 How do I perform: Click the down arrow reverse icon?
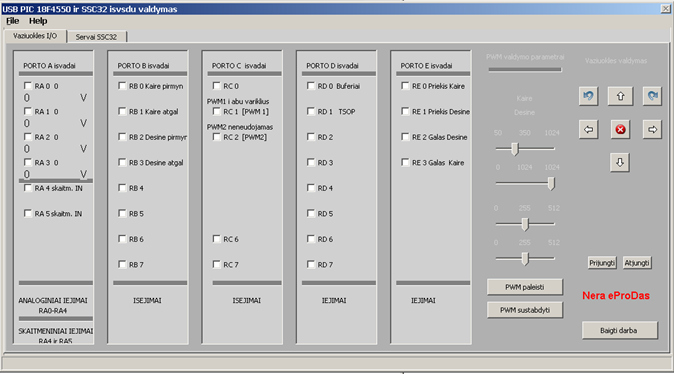tap(620, 162)
